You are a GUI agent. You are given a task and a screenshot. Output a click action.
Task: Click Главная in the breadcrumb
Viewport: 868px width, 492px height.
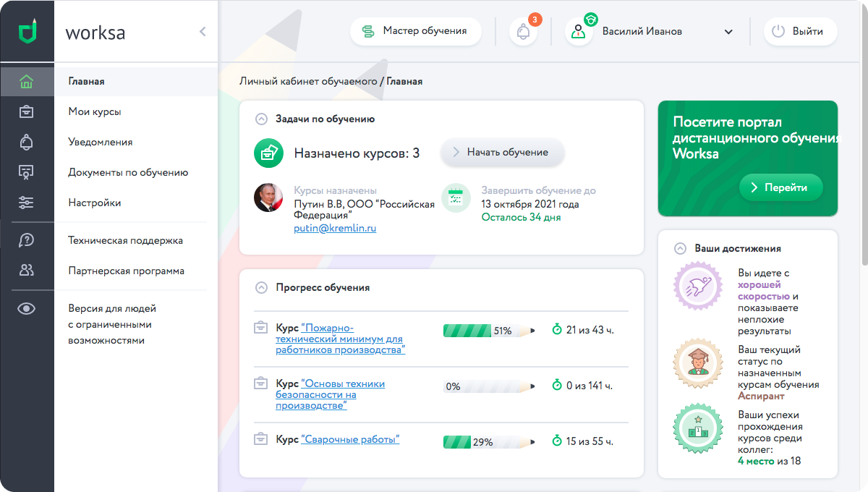tap(404, 82)
